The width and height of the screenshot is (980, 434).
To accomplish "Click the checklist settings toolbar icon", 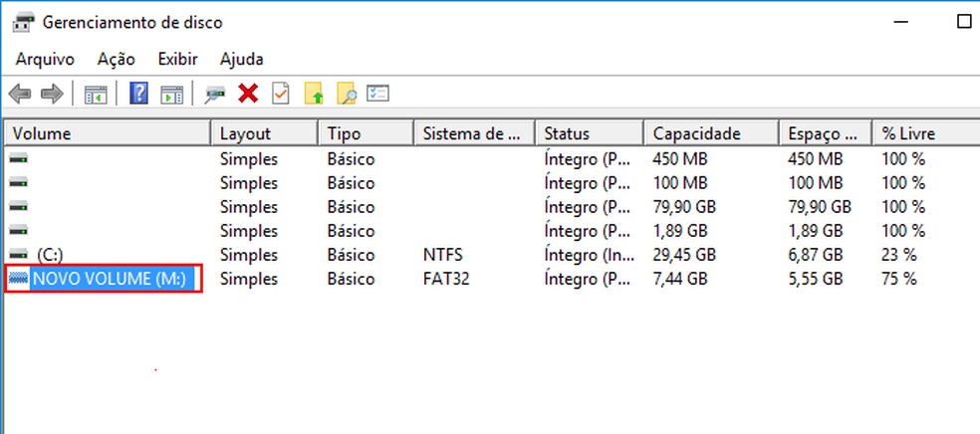I will 377,94.
